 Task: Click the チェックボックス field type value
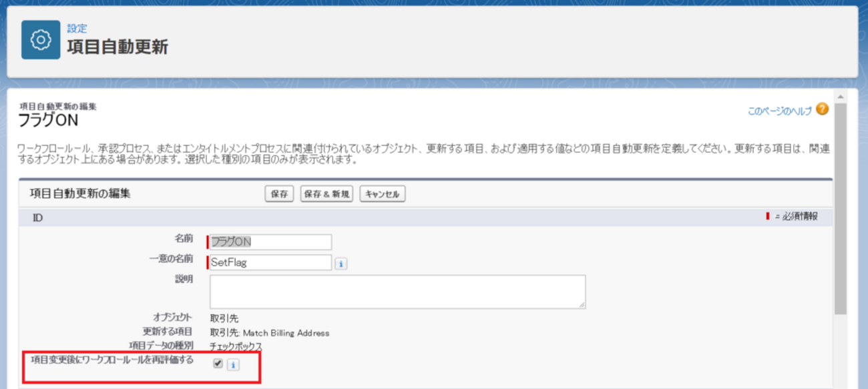(236, 346)
